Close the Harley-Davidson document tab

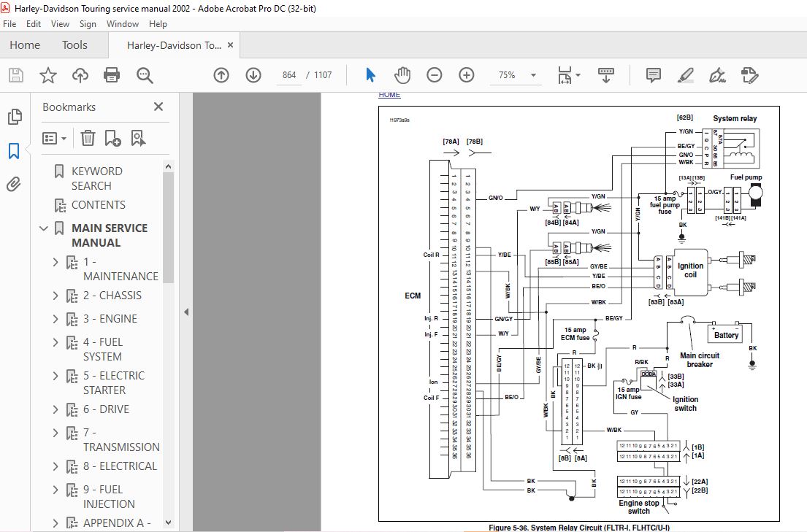231,45
